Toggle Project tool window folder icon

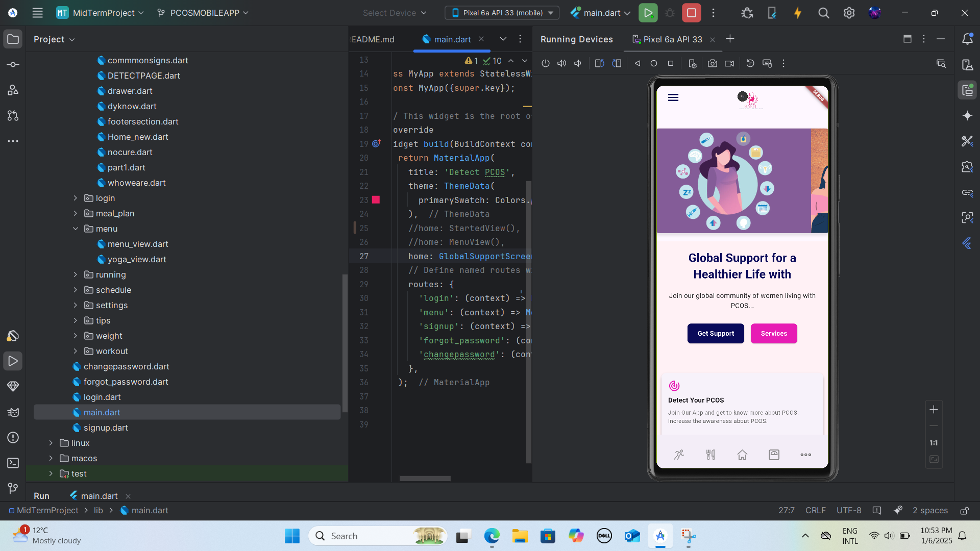point(13,39)
